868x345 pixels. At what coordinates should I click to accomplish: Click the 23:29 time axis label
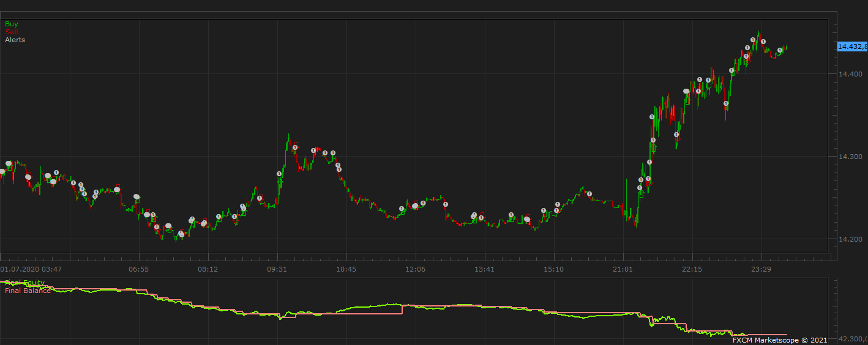(761, 269)
